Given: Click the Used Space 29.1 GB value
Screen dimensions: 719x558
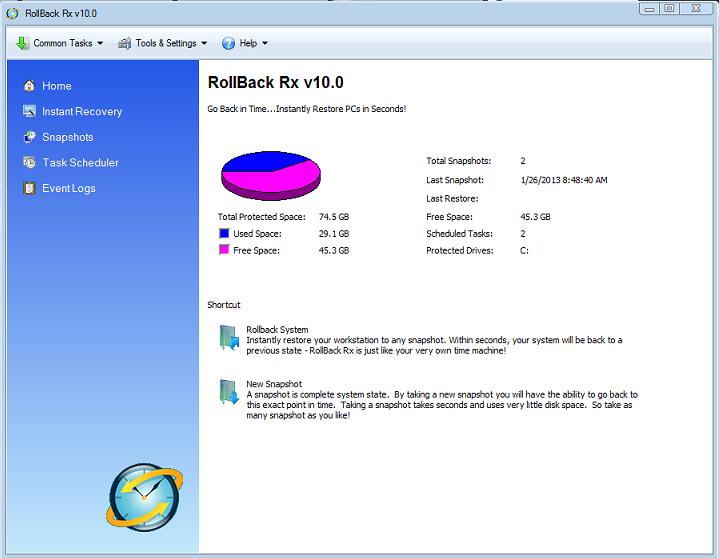Looking at the screenshot, I should coord(334,233).
